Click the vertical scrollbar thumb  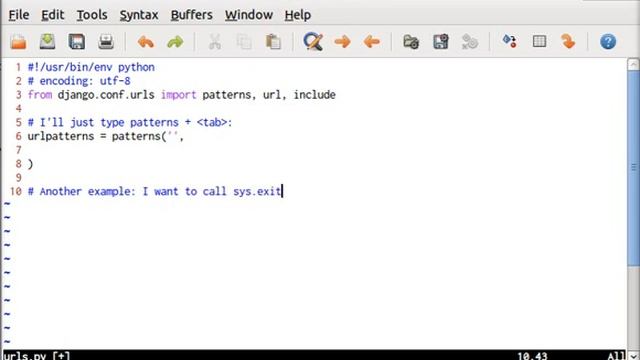pos(633,169)
